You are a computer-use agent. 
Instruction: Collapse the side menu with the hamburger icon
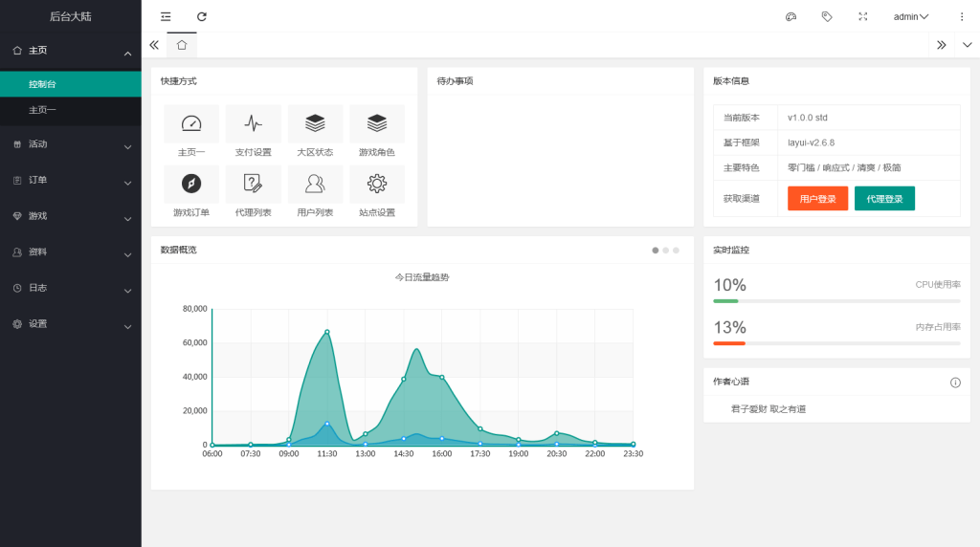166,17
